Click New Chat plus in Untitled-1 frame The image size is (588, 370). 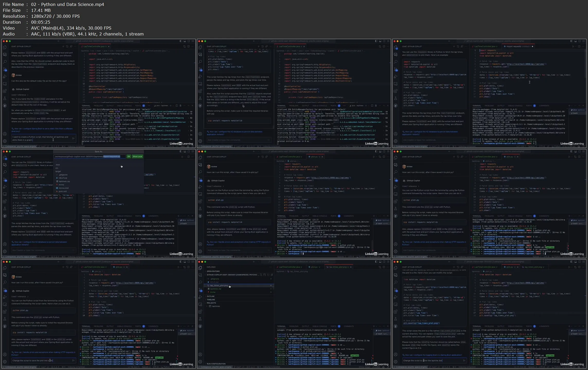(454, 47)
